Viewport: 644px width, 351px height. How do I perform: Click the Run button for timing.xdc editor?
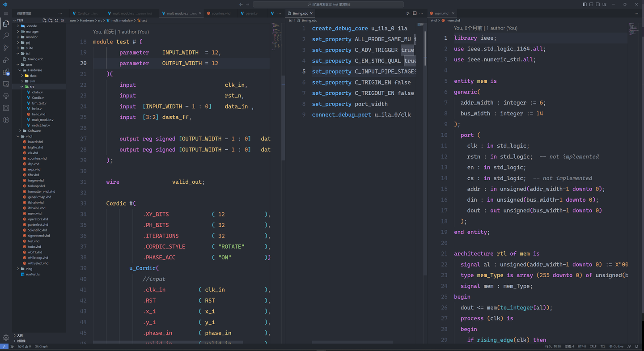point(407,13)
